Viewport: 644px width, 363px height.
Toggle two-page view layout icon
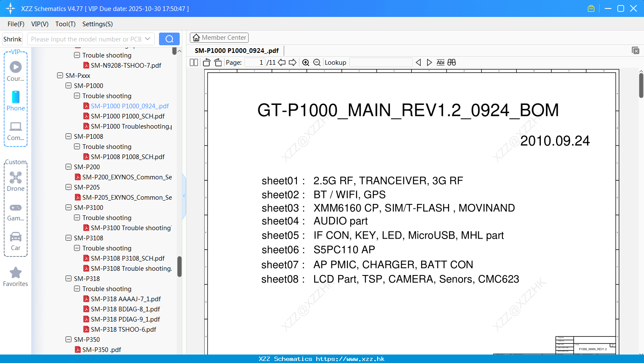click(x=194, y=62)
